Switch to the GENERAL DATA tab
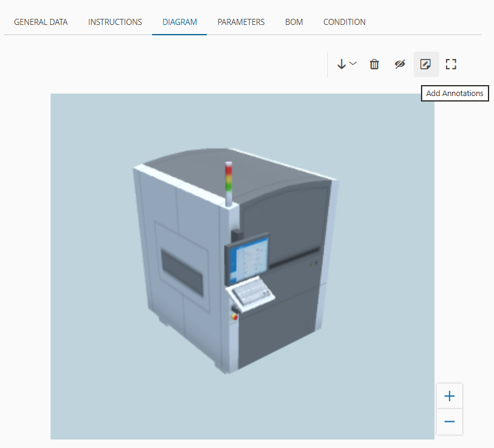Screen dimensions: 494x448 point(41,22)
